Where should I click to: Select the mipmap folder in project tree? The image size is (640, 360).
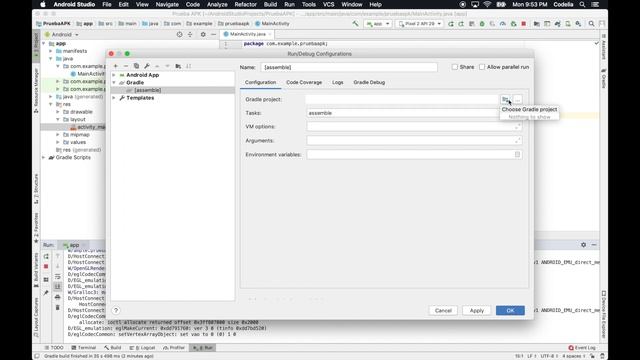click(x=80, y=135)
